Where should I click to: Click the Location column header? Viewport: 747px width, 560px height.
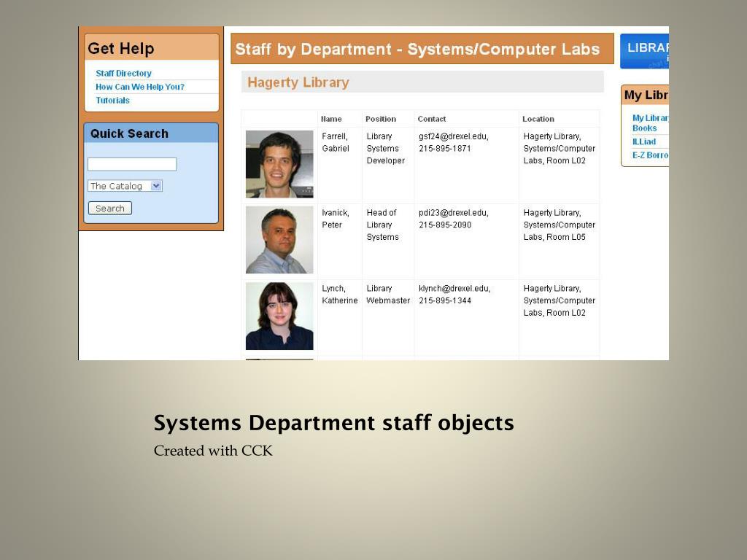pyautogui.click(x=538, y=119)
